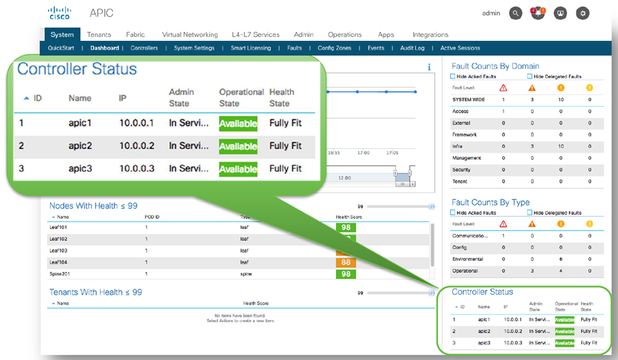Click critical fault triangle in Fault Counts By Type
The width and height of the screenshot is (618, 360).
(503, 224)
